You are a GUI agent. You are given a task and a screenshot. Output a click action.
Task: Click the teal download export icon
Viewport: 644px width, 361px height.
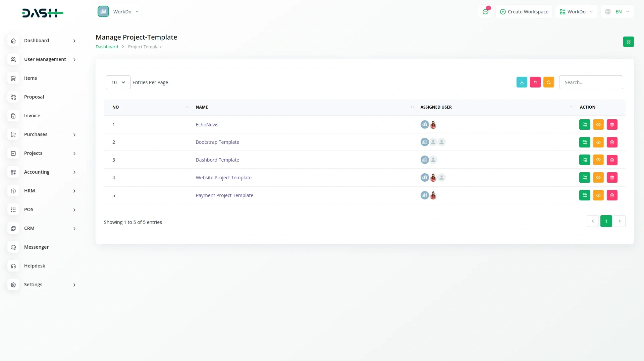[522, 82]
